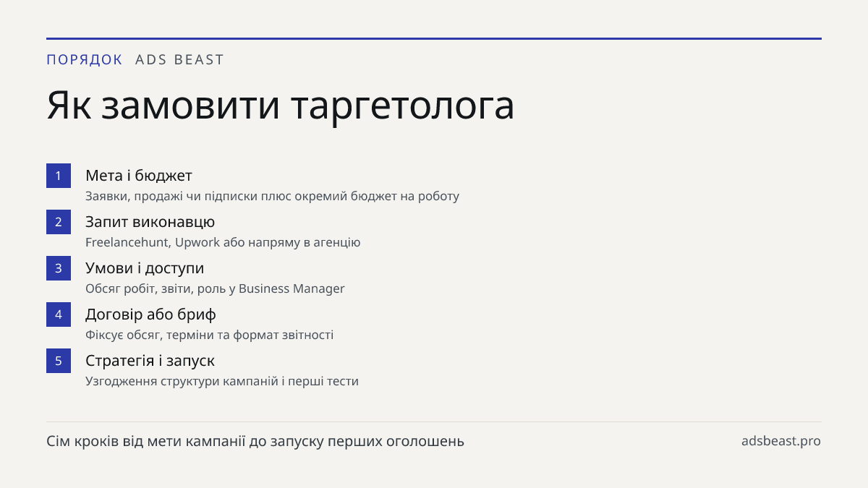Click the 'ADS BEAST' label
This screenshot has width=868, height=488.
click(x=180, y=60)
